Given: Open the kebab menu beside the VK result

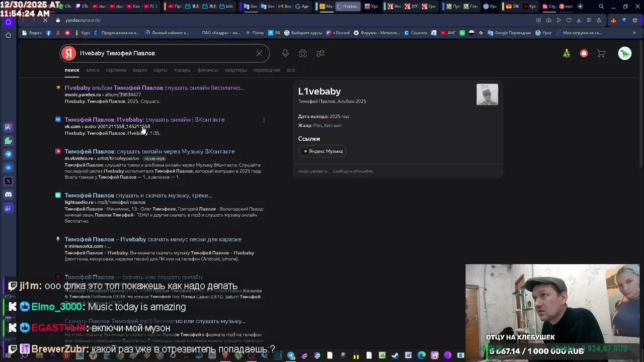Looking at the screenshot, I should coord(264,120).
